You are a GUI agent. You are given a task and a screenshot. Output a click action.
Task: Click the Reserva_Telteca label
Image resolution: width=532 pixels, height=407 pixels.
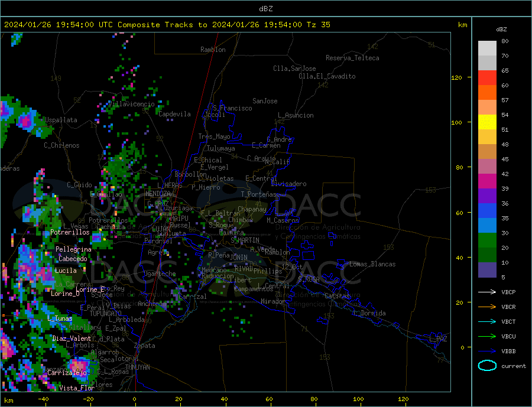[x=352, y=58]
